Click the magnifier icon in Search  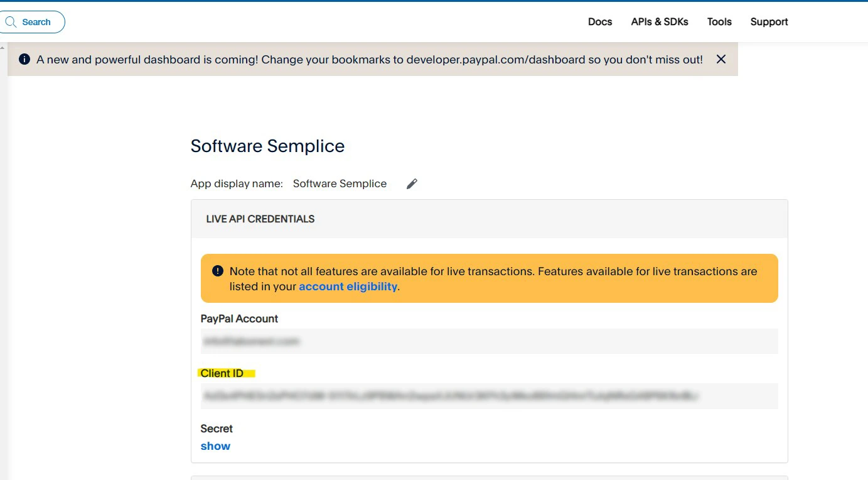coord(11,22)
